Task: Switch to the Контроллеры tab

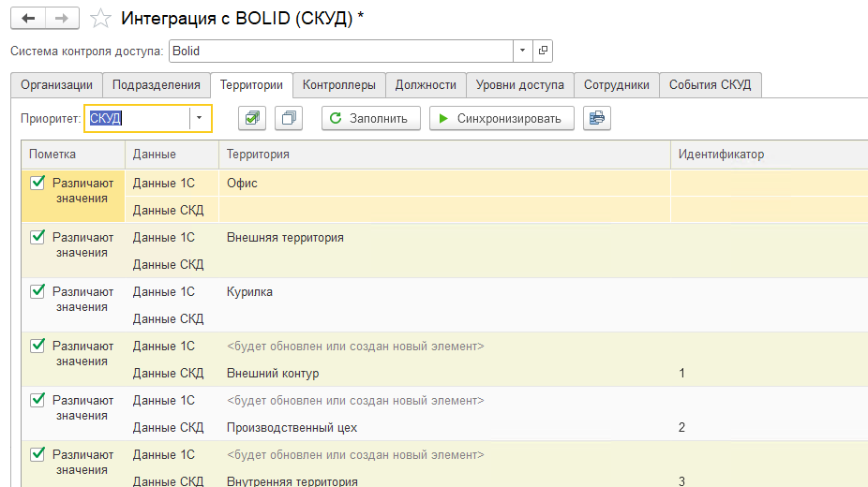Action: coord(338,85)
